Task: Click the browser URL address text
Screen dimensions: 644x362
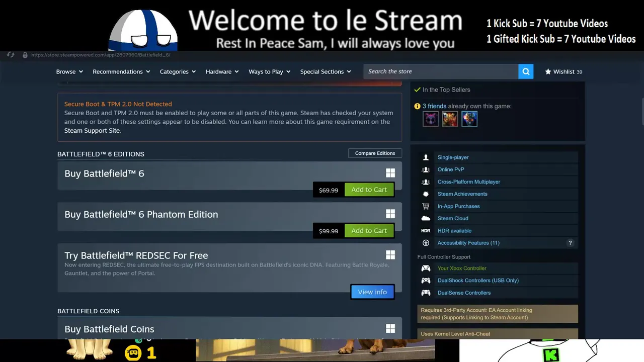Action: [x=101, y=55]
